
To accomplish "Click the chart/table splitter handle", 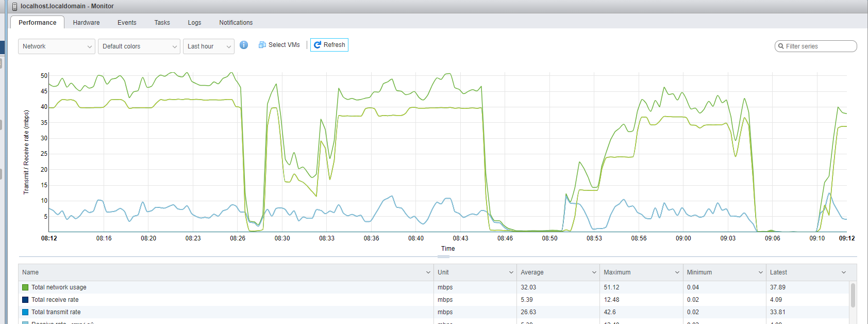I will (443, 256).
